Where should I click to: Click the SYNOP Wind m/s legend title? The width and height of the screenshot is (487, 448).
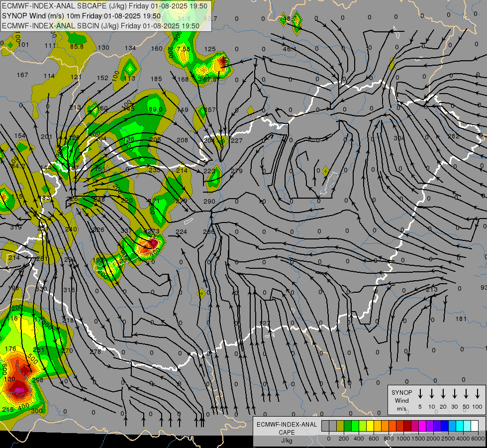tap(401, 401)
